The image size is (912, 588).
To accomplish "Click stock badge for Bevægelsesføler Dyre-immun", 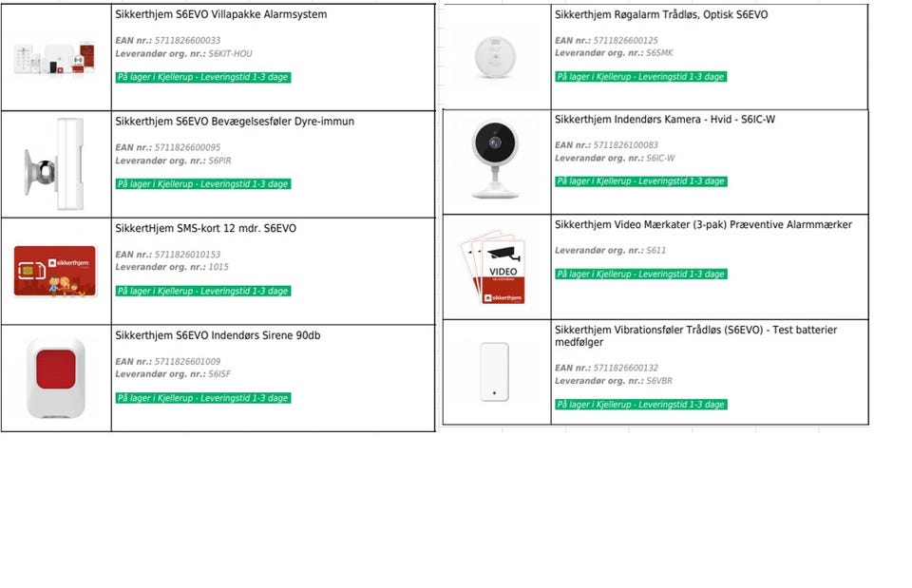I will tap(203, 184).
